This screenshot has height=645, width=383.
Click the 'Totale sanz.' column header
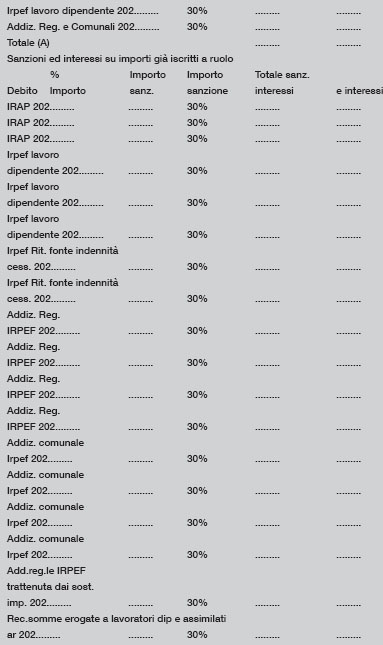pyautogui.click(x=282, y=75)
